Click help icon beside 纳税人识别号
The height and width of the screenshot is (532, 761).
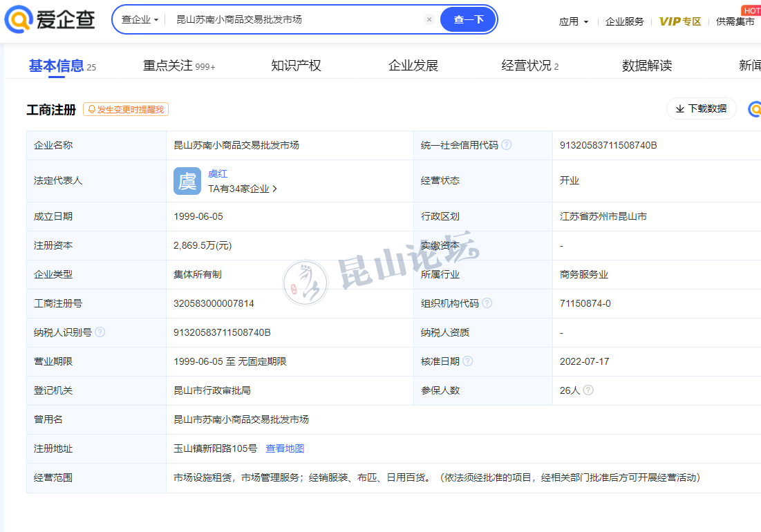100,332
